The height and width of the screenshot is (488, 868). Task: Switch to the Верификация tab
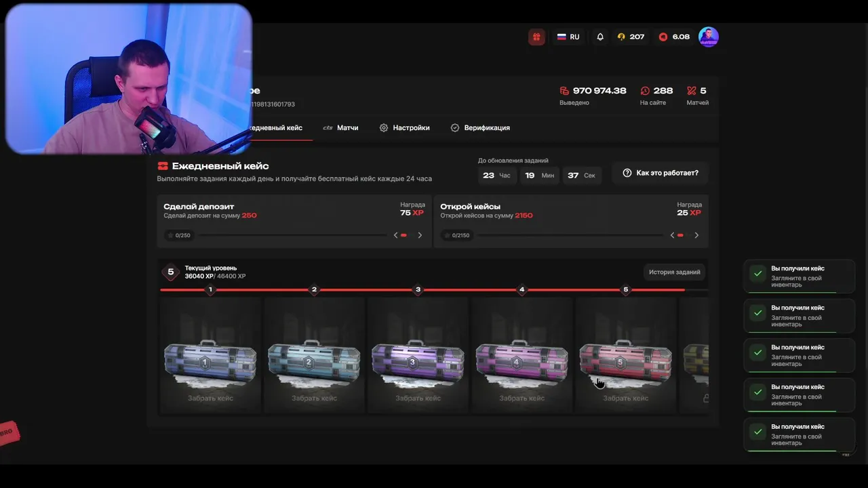click(480, 127)
